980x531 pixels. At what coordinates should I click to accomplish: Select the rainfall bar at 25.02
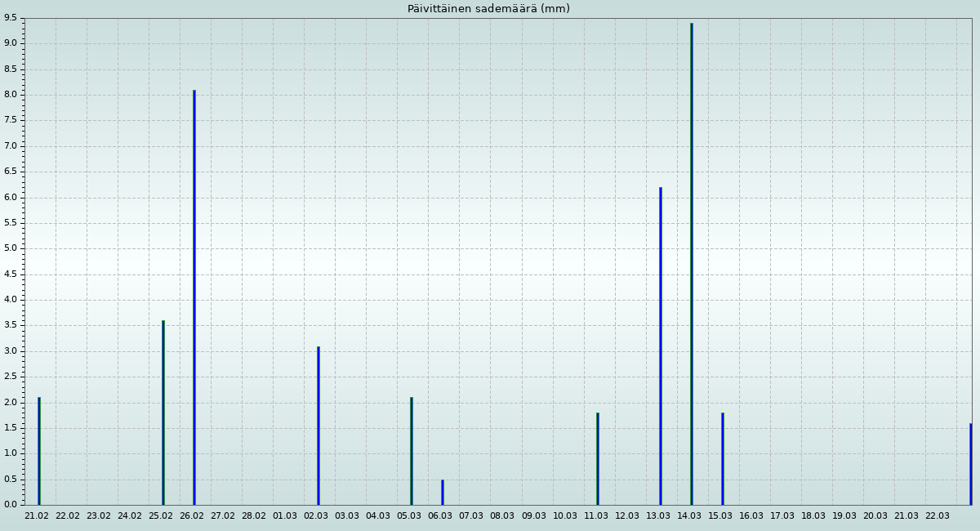coord(163,413)
